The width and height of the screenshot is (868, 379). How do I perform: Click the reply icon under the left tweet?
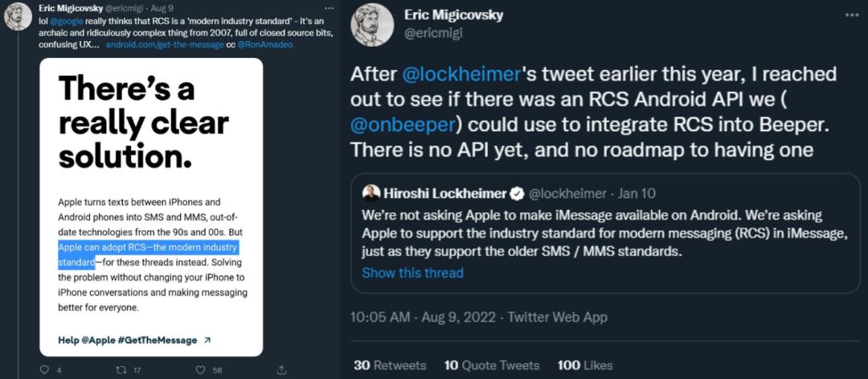tap(45, 370)
